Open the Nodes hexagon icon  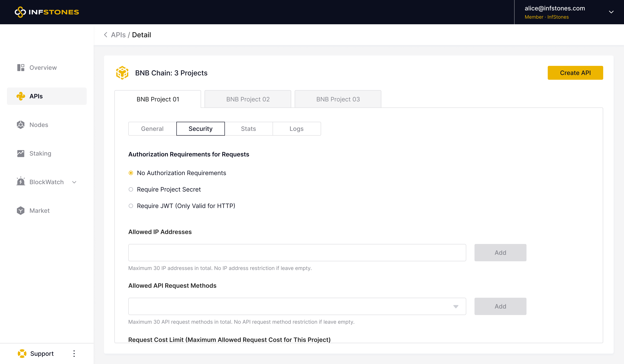pos(21,125)
